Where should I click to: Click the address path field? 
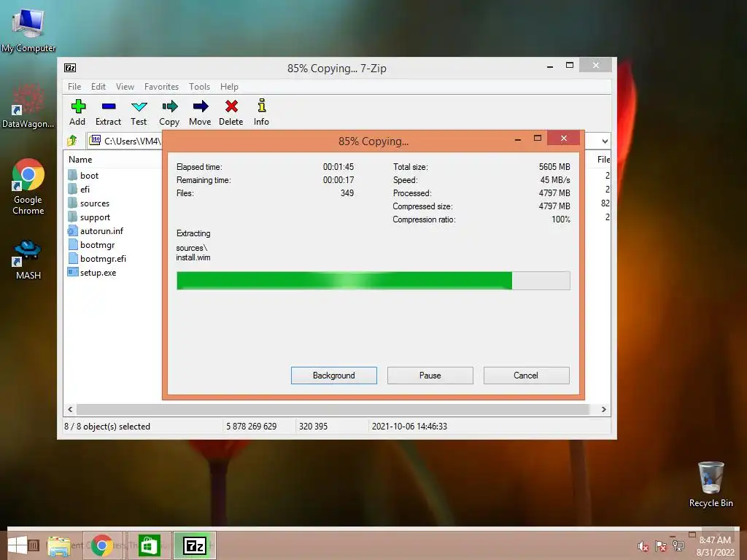pos(125,141)
